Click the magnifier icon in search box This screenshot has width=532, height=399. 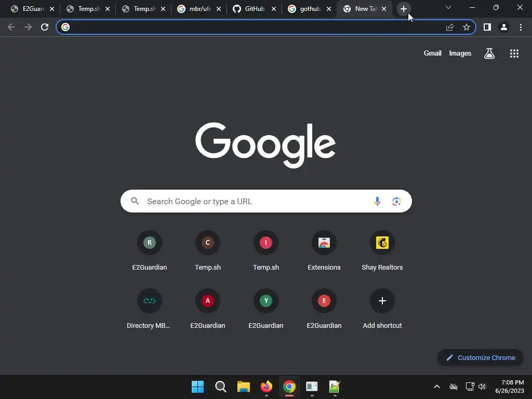tap(135, 201)
